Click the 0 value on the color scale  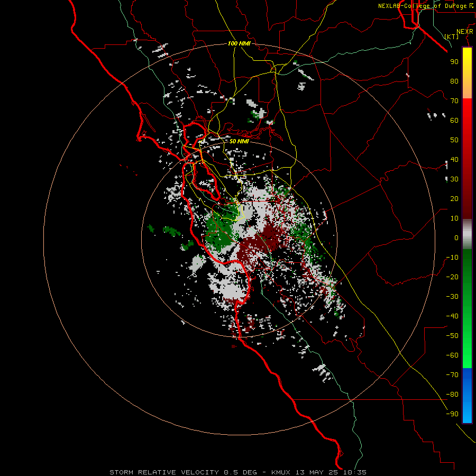456,237
